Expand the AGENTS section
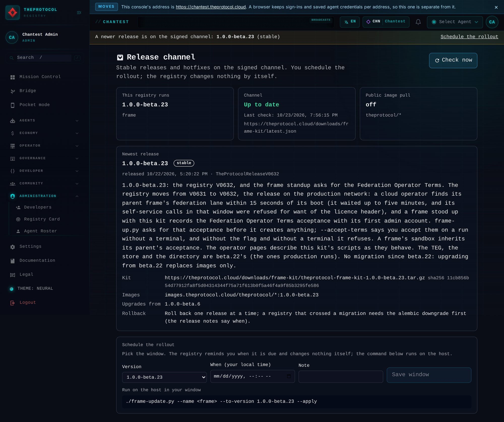The height and width of the screenshot is (422, 504). click(44, 120)
